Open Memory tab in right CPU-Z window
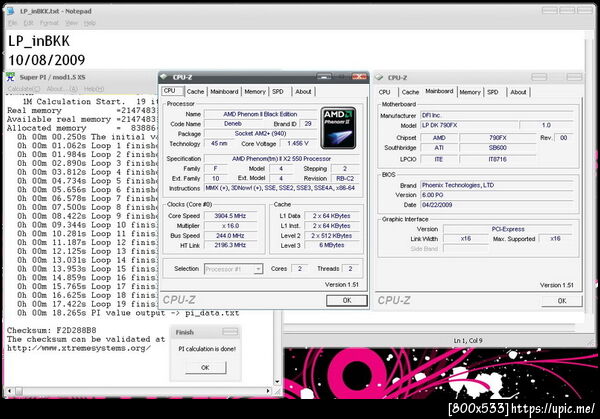 coord(470,92)
